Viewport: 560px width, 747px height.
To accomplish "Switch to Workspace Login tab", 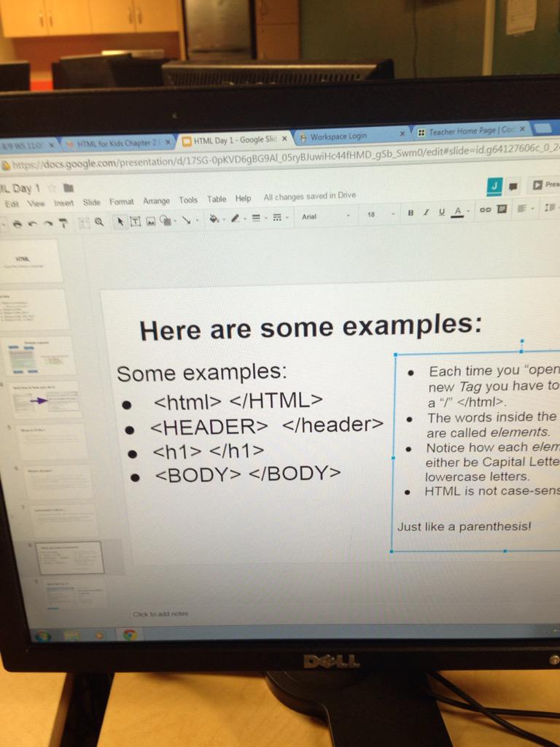I will coord(351,136).
